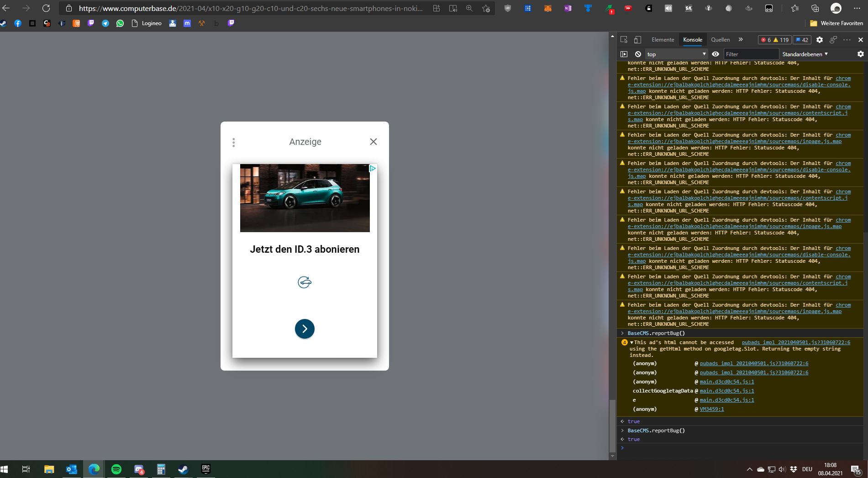Open the top JavaScript context dropdown
The image size is (868, 478).
[x=676, y=54]
